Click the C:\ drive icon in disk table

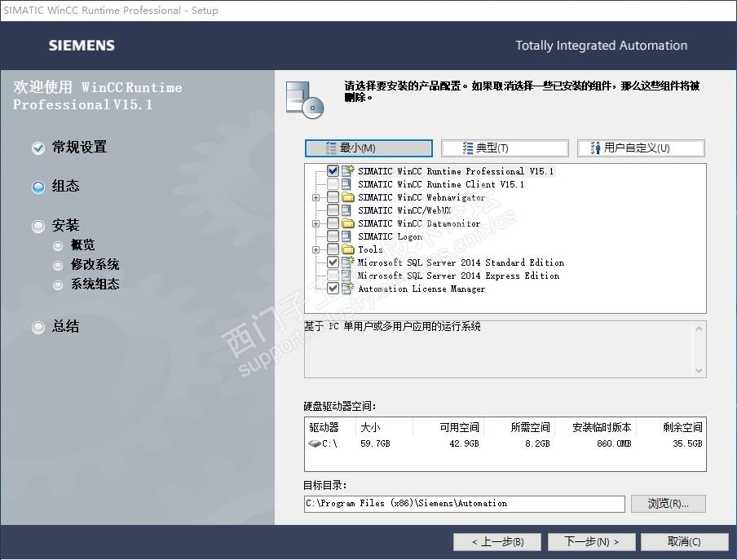pos(315,443)
